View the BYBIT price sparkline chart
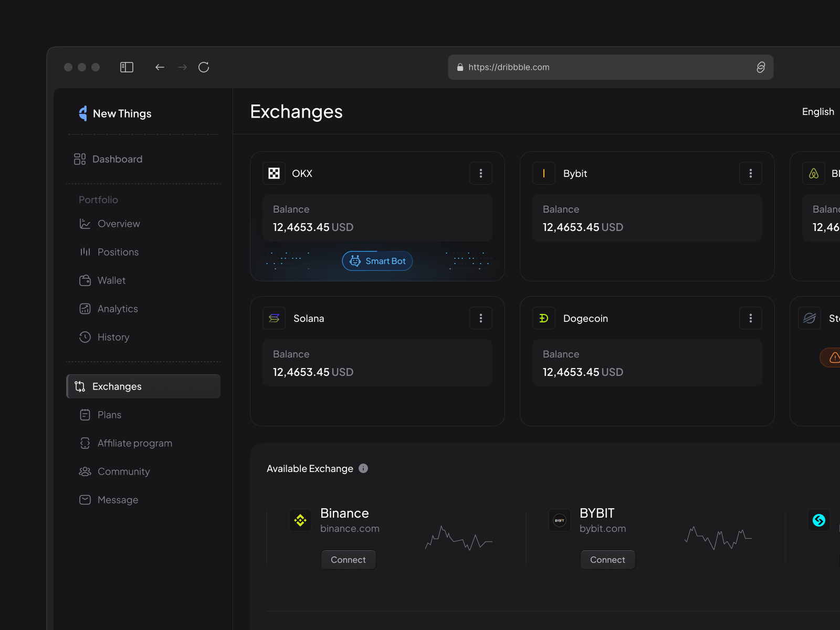This screenshot has height=630, width=840. tap(718, 538)
